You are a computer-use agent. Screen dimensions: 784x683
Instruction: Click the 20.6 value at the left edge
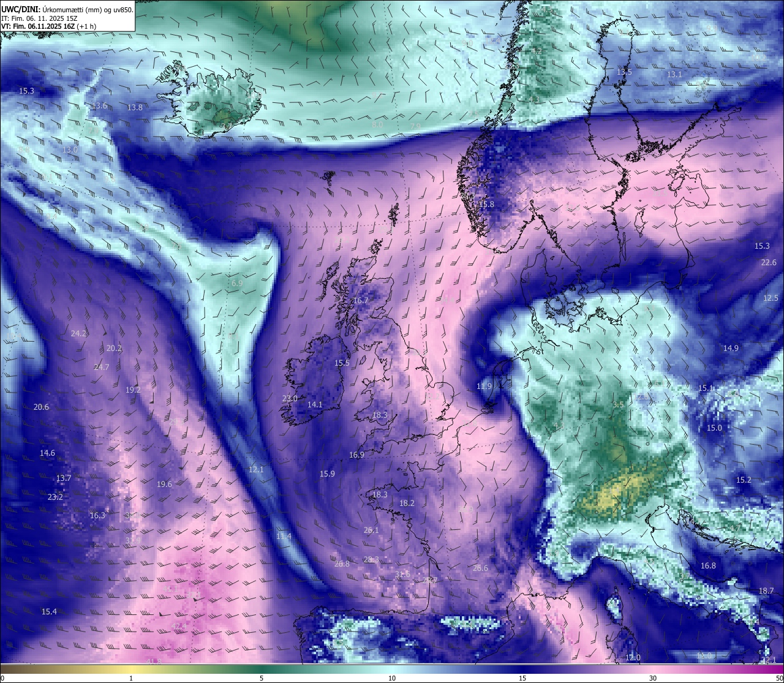[41, 407]
